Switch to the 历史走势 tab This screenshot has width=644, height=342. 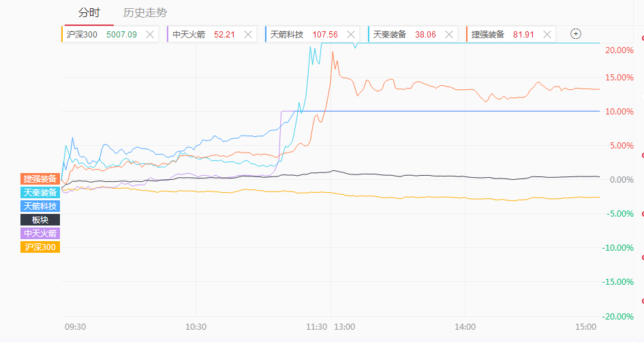(145, 13)
